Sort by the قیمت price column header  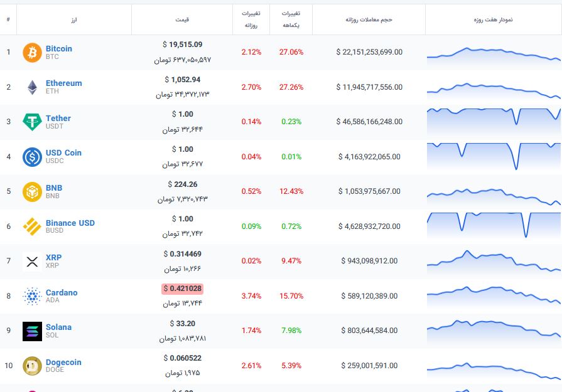[x=182, y=19]
